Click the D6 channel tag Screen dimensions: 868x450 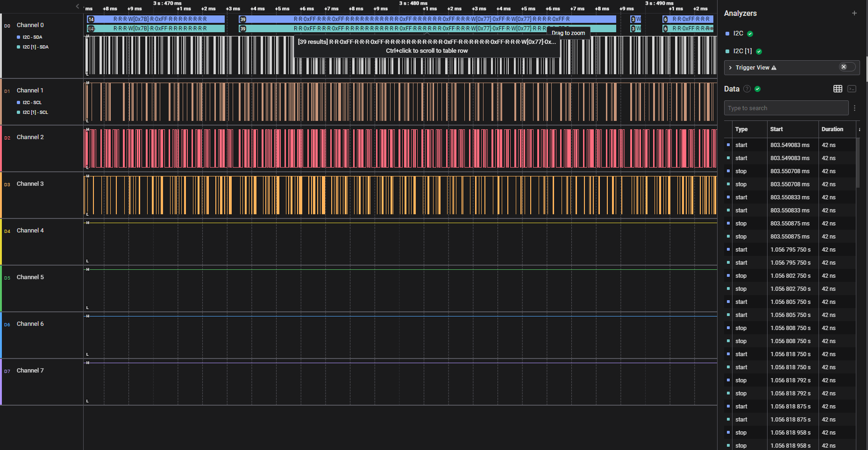click(7, 325)
